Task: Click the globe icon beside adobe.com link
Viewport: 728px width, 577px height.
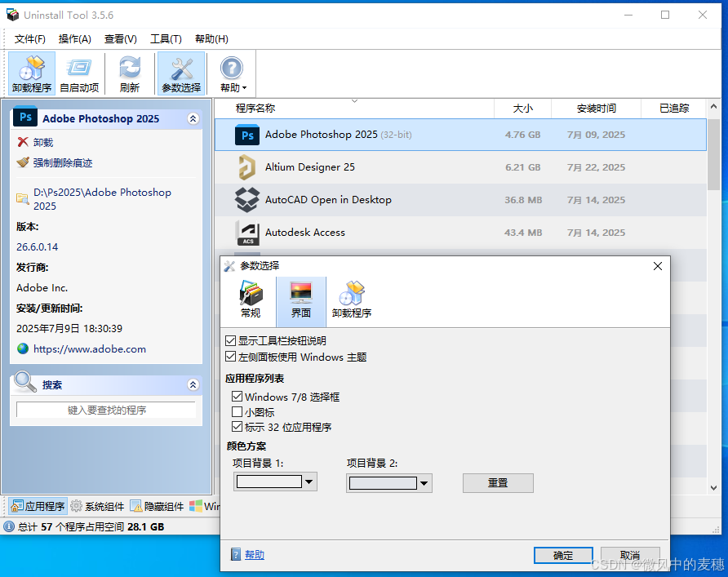Action: [x=23, y=348]
